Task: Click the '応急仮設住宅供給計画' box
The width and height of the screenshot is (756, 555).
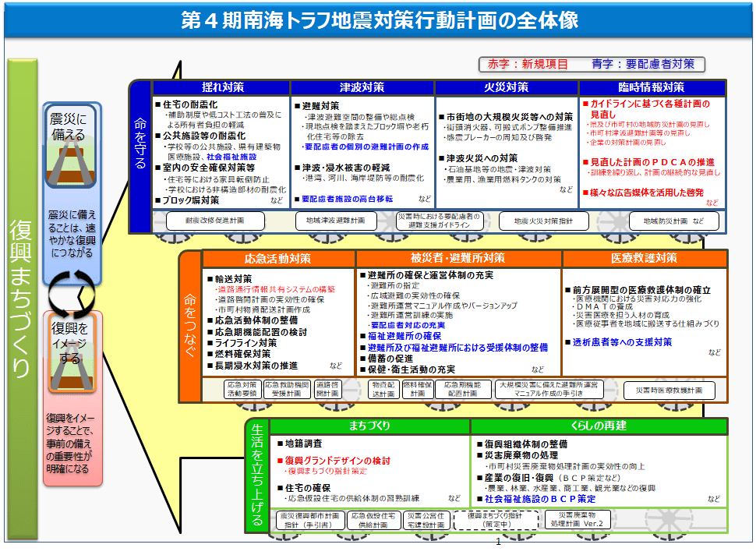Action: pyautogui.click(x=373, y=520)
